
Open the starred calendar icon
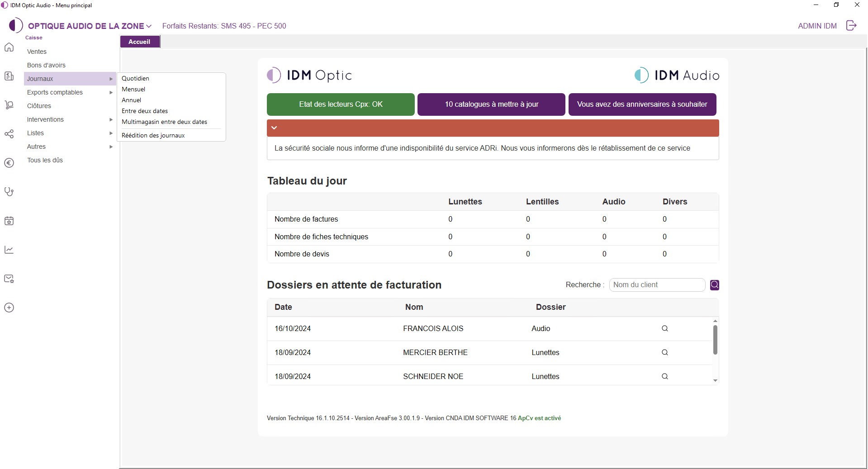coord(9,221)
